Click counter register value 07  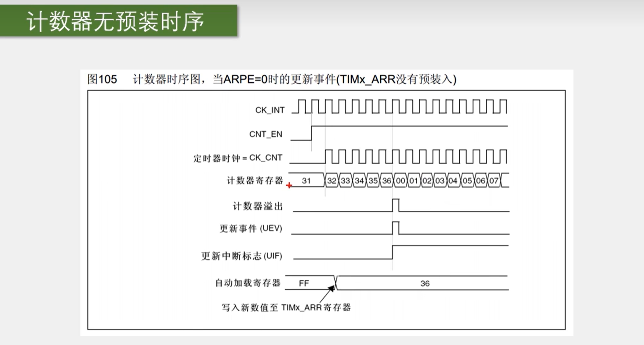(x=494, y=180)
